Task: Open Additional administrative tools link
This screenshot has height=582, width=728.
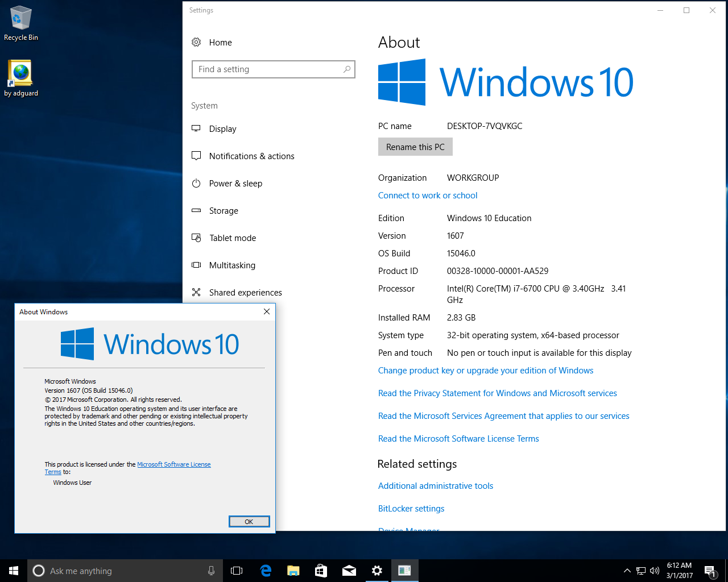Action: 436,486
